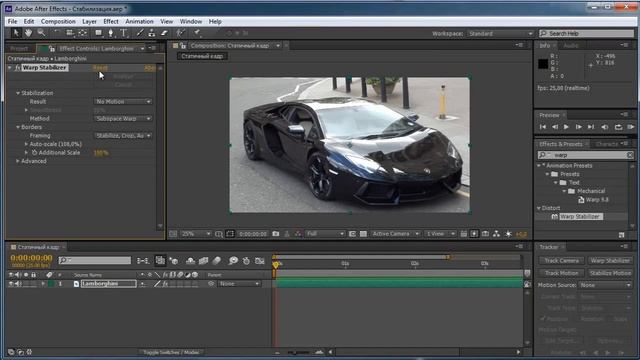Select the Puppet Pin tool
The image size is (640, 360).
(x=197, y=33)
